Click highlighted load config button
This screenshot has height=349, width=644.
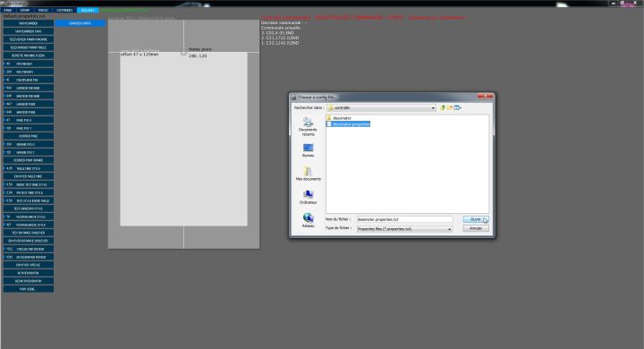pyautogui.click(x=80, y=23)
